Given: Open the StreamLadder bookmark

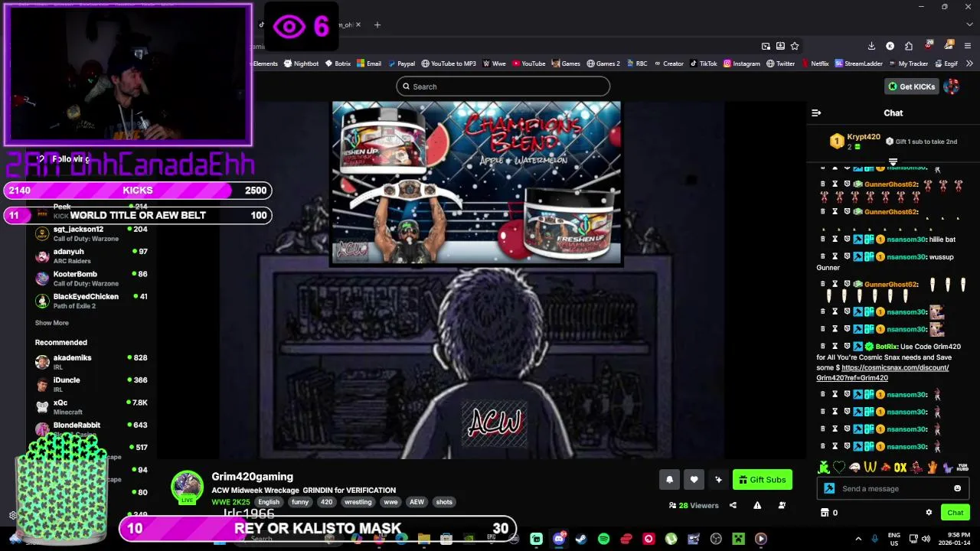Looking at the screenshot, I should [858, 64].
